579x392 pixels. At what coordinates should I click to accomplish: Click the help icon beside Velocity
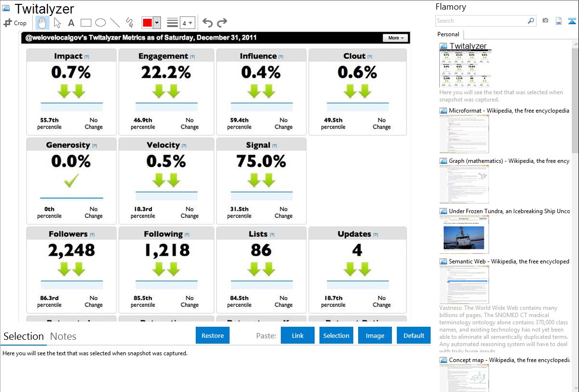(184, 145)
